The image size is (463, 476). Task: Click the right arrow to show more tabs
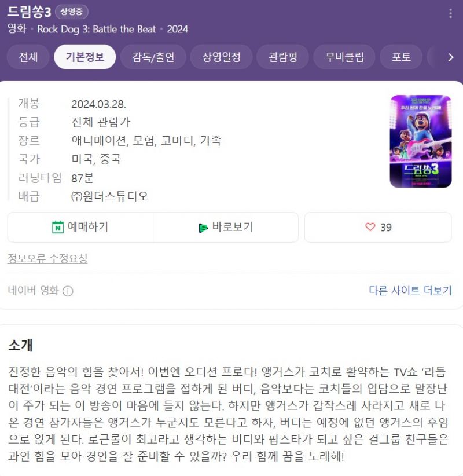click(451, 57)
